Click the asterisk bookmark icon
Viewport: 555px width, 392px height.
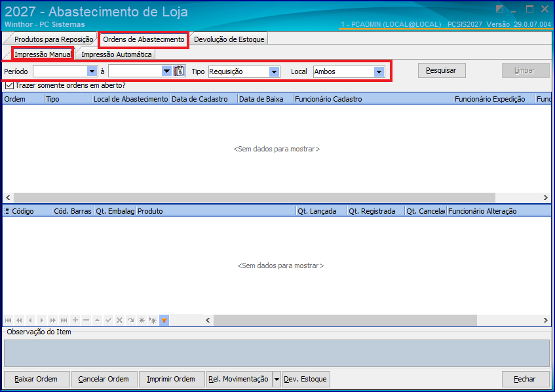point(142,320)
